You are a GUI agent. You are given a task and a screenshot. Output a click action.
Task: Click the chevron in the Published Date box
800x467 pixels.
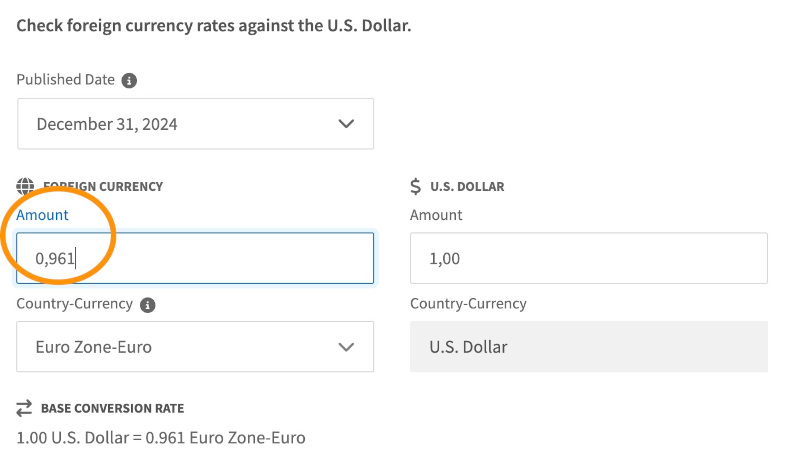pos(346,124)
